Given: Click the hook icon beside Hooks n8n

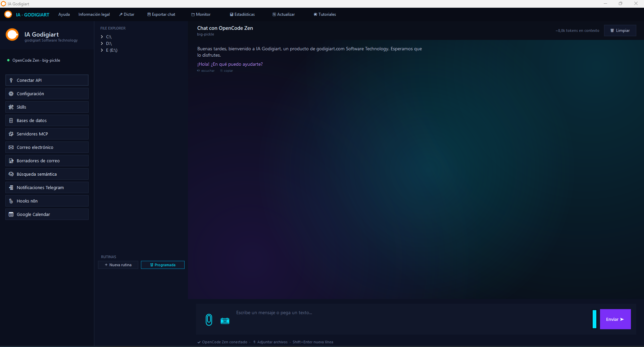Looking at the screenshot, I should pyautogui.click(x=11, y=201).
